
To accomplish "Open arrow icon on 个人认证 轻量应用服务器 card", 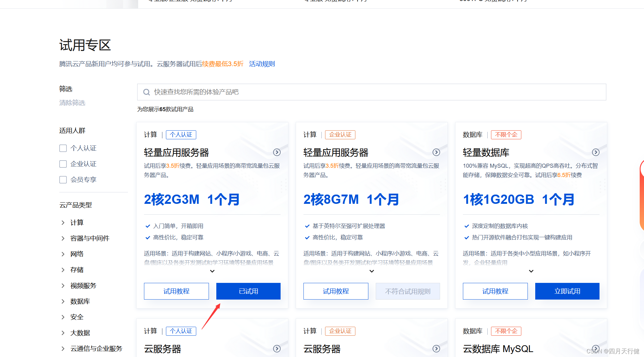I will pos(277,152).
